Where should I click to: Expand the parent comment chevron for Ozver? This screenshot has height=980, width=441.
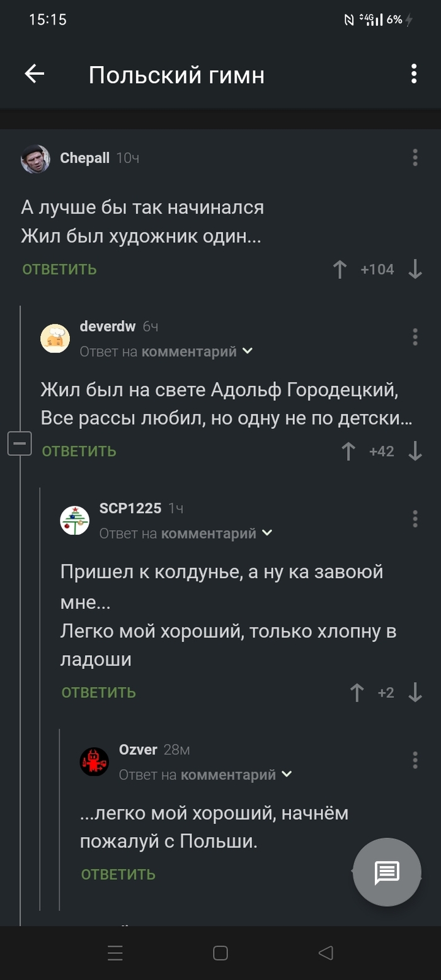tap(287, 775)
